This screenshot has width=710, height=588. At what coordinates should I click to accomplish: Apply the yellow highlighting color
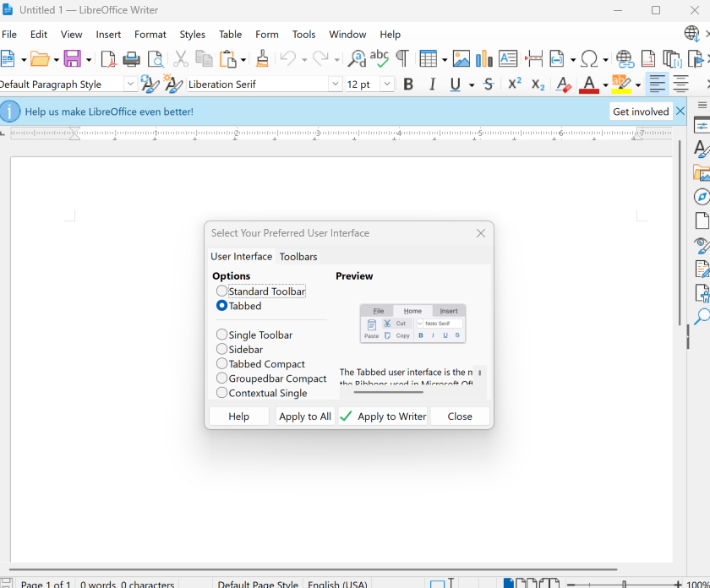pyautogui.click(x=622, y=84)
